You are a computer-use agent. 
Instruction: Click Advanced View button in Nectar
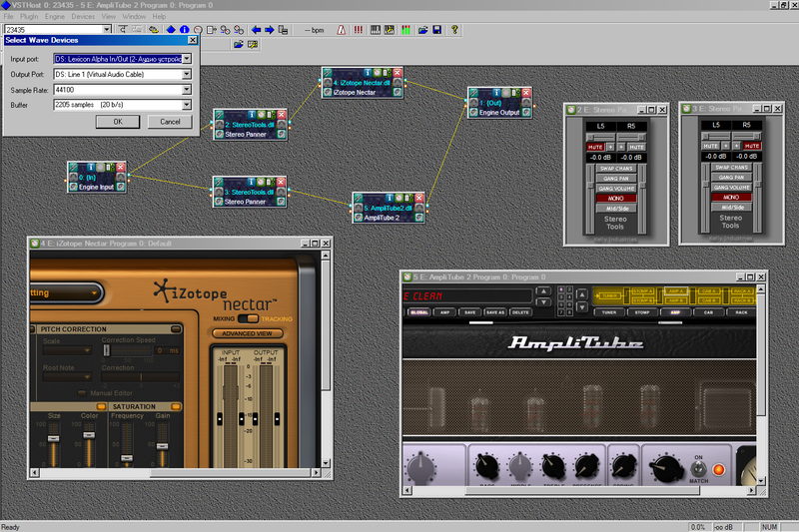coord(247,333)
